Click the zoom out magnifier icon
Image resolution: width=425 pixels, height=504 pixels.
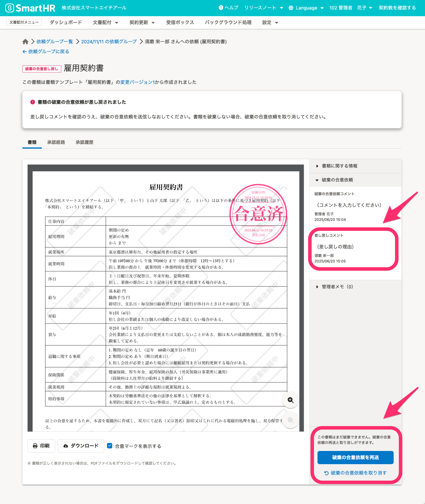(x=290, y=420)
